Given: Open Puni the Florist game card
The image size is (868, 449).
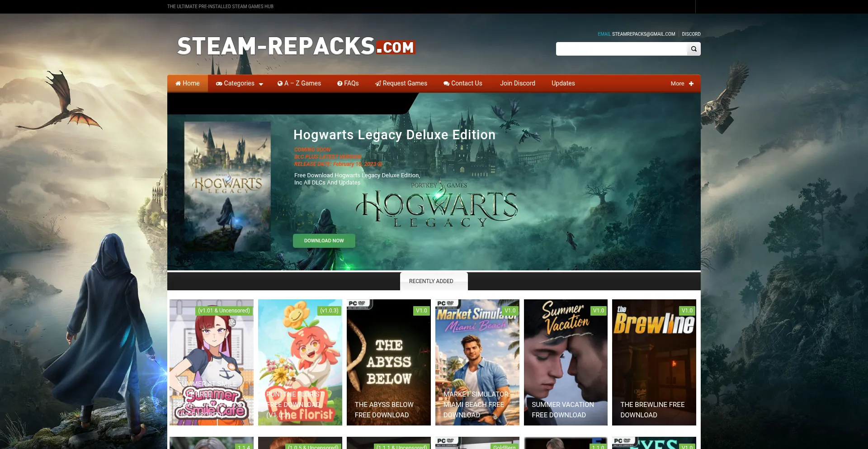Looking at the screenshot, I should point(300,362).
